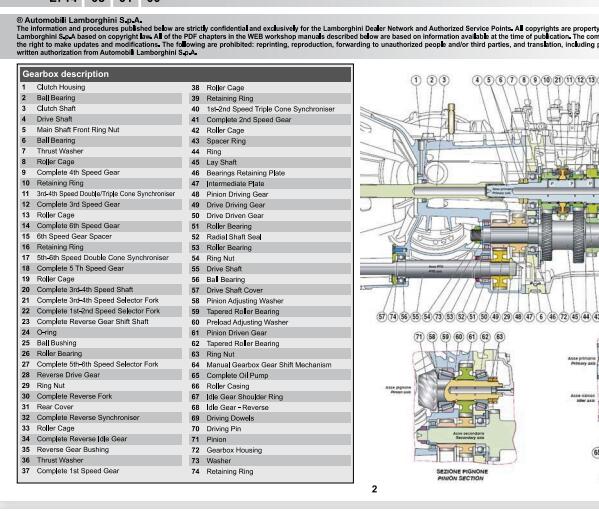Select callout circle 71 above pinion section
599x511 pixels.
click(419, 337)
